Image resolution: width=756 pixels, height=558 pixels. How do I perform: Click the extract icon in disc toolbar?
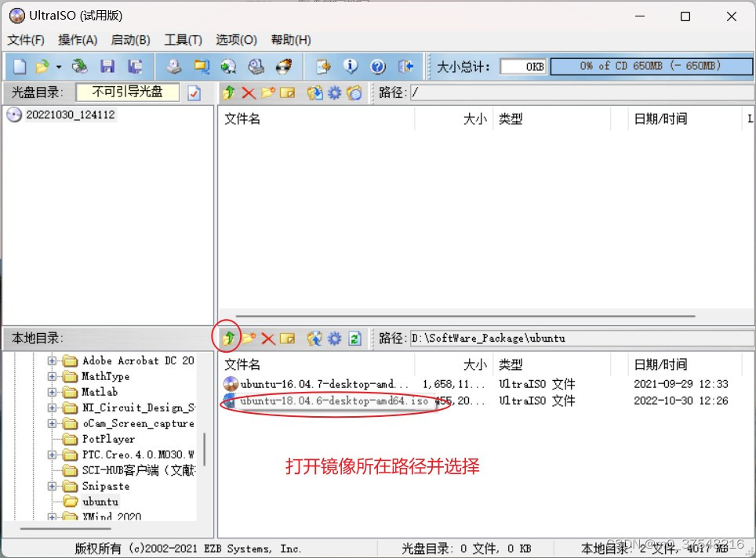point(314,92)
